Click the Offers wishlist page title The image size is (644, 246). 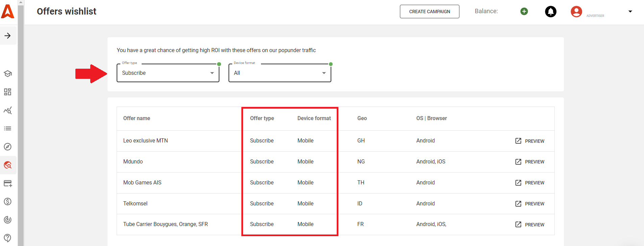click(x=67, y=12)
